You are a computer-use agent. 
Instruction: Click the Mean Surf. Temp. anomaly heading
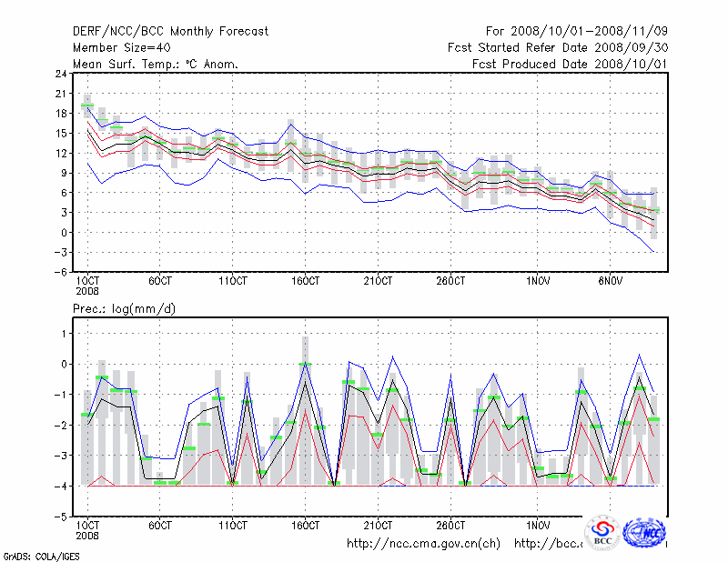click(155, 65)
